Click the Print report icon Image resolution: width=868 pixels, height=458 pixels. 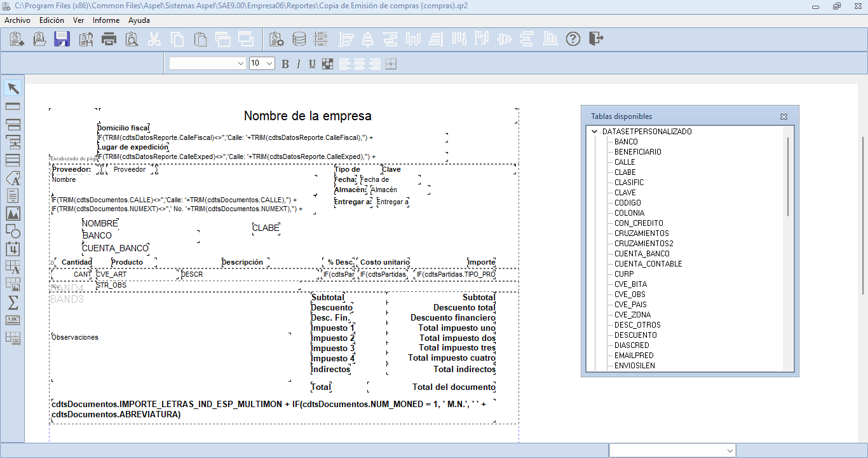point(109,39)
